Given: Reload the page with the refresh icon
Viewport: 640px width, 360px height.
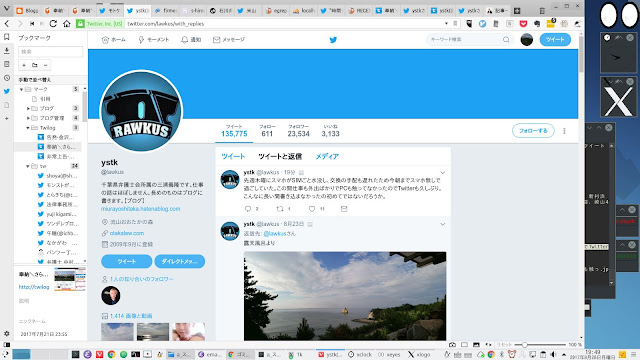Looking at the screenshot, I should 53,24.
